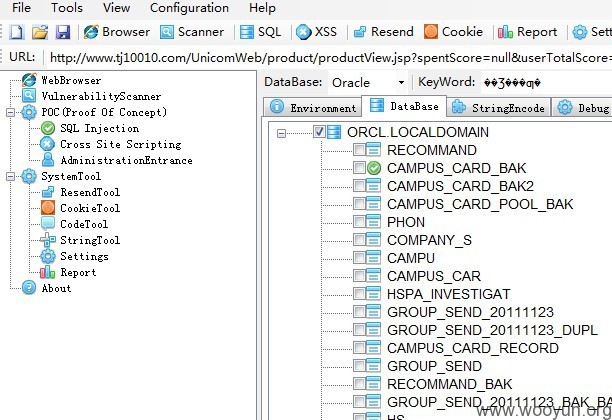This screenshot has width=612, height=420.
Task: Collapse the ORCL.LOCALDOMAIN database node
Action: click(x=281, y=133)
